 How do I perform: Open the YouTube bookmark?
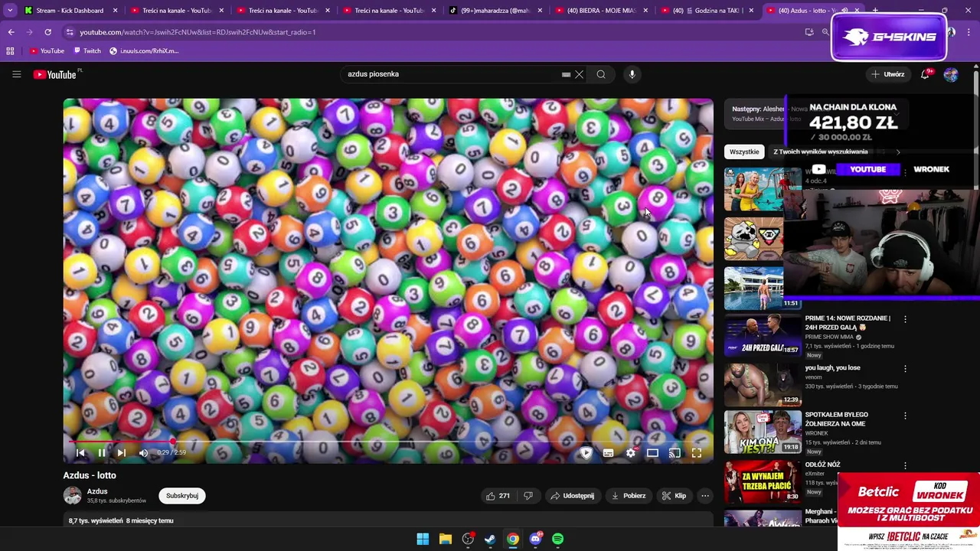pyautogui.click(x=47, y=51)
